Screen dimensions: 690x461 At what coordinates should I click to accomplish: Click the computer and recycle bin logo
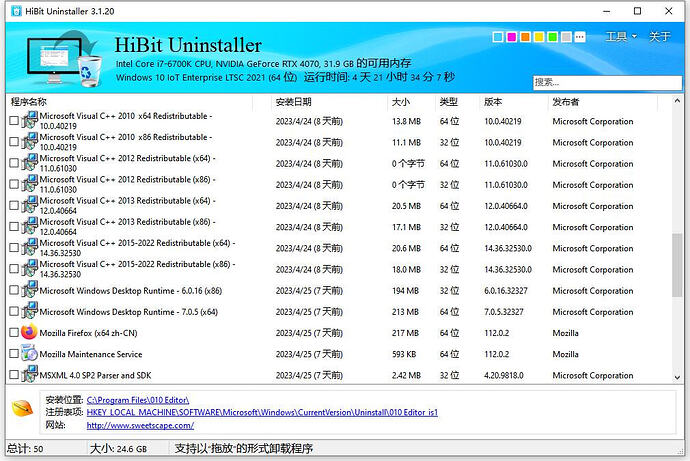pyautogui.click(x=64, y=58)
